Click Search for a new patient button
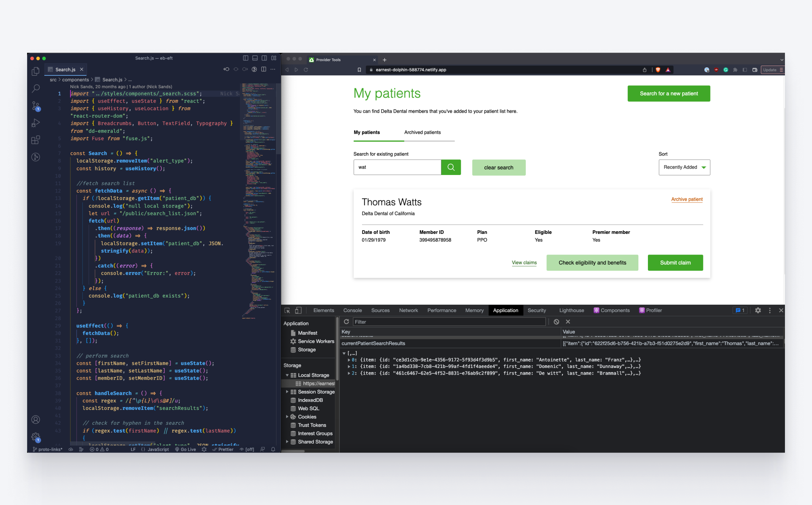This screenshot has width=812, height=505. [669, 93]
